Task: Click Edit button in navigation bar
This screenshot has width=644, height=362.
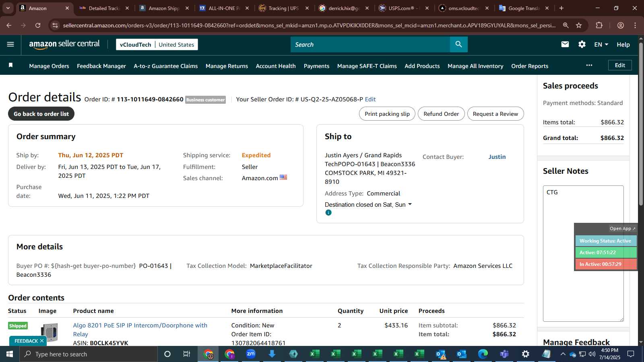Action: pos(620,65)
